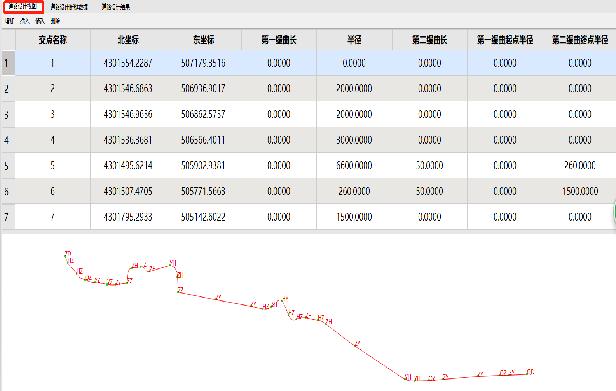Click the 第二缓曲长 cell 50.0000 in row 6
The height and width of the screenshot is (391, 616).
[x=429, y=191]
